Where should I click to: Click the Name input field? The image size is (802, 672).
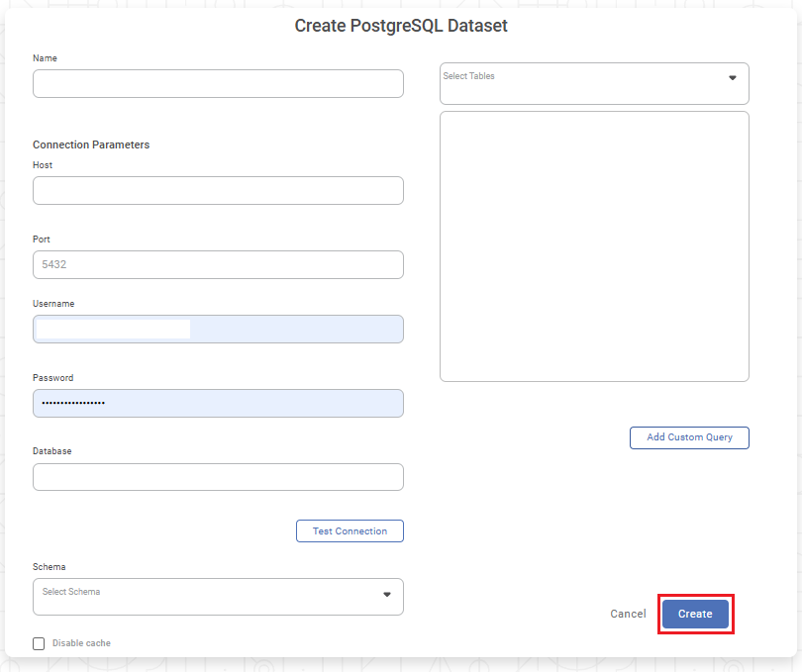coord(218,84)
